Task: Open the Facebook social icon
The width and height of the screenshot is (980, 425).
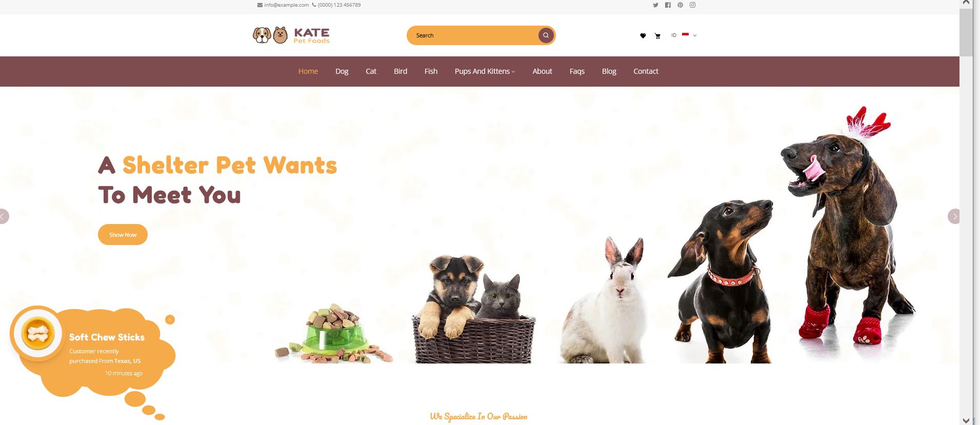Action: pos(668,5)
